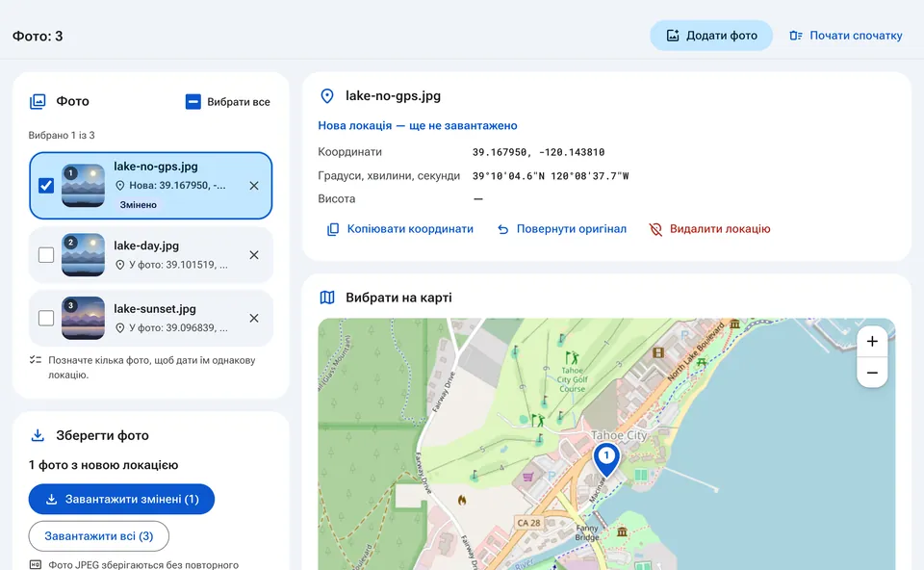Click Почати спочатку link
The image size is (924, 570).
(x=846, y=36)
